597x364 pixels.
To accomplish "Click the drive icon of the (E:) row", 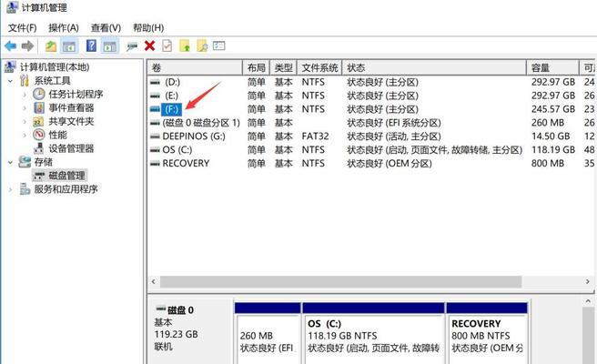I will (155, 96).
